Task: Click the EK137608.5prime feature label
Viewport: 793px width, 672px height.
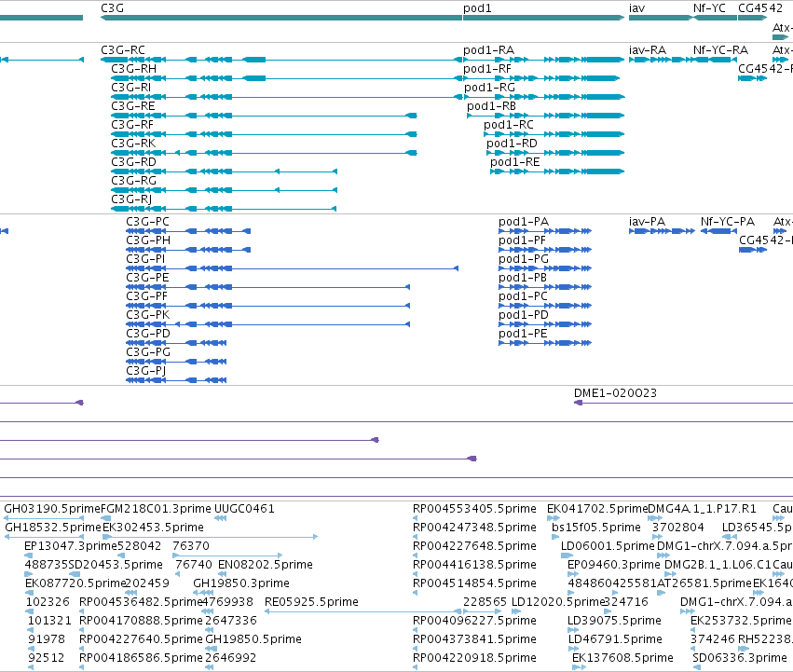Action: 622,658
